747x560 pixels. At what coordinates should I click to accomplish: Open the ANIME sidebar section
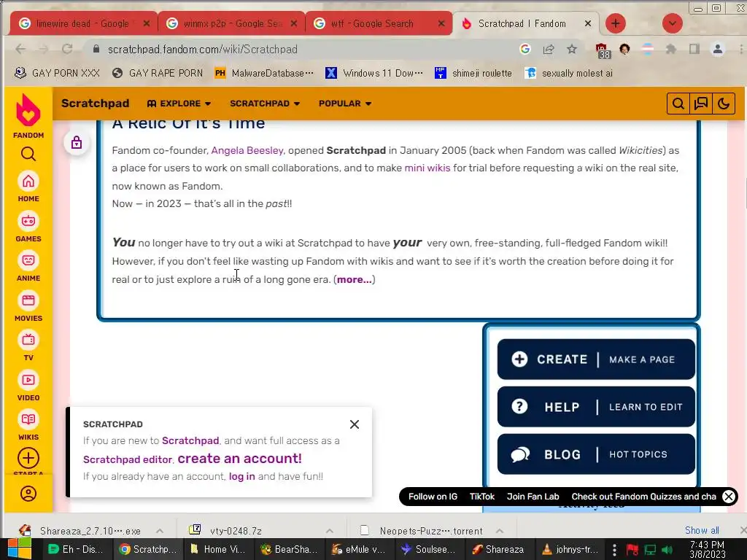pos(28,267)
